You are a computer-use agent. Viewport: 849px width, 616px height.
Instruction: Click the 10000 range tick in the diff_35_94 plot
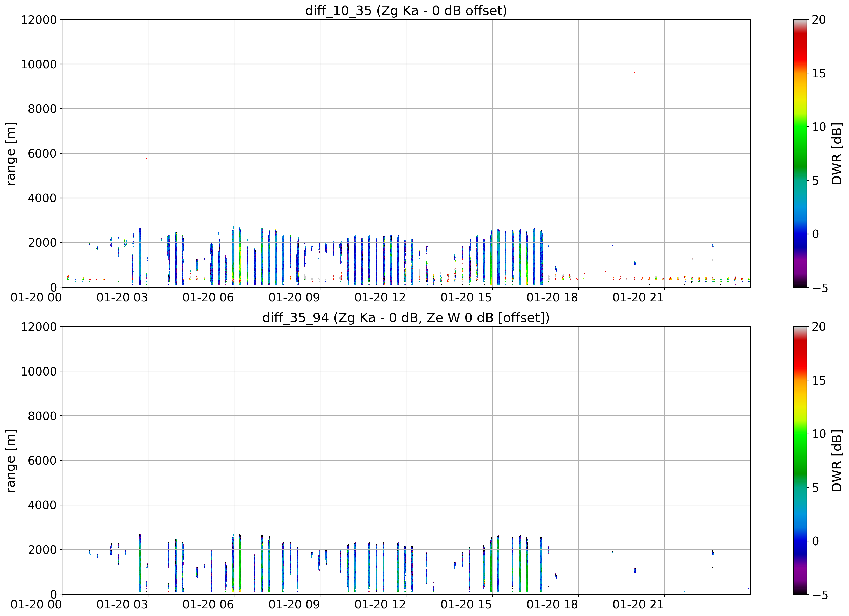coord(39,371)
